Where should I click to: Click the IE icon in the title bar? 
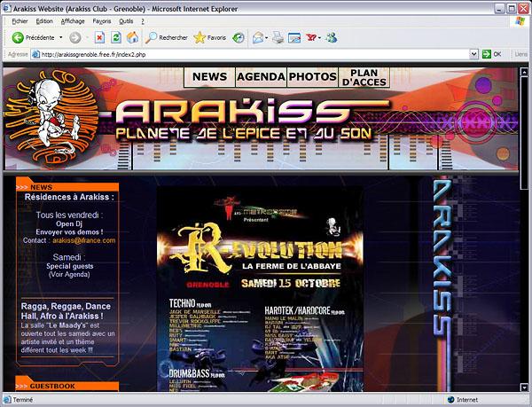pos(6,9)
